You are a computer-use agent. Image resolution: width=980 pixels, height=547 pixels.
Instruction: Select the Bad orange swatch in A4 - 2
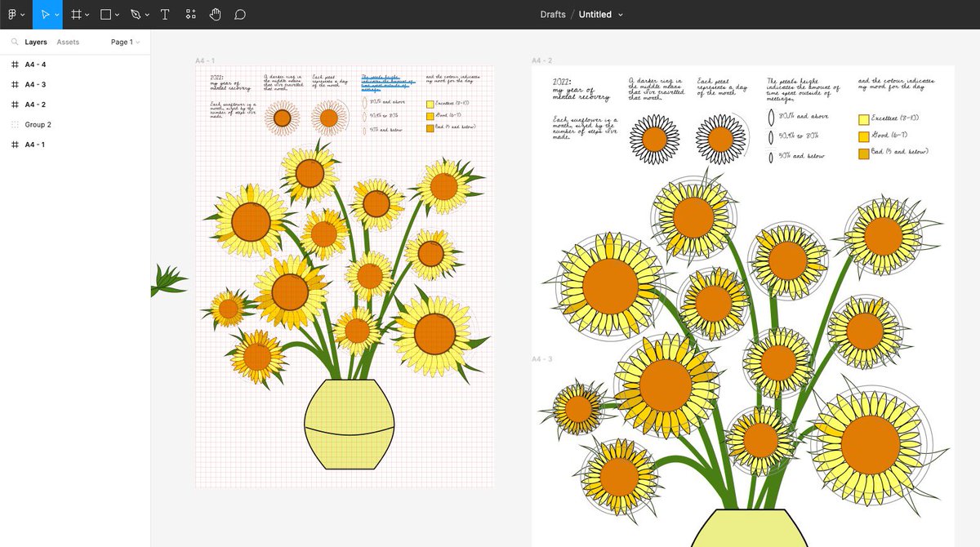[x=864, y=153]
